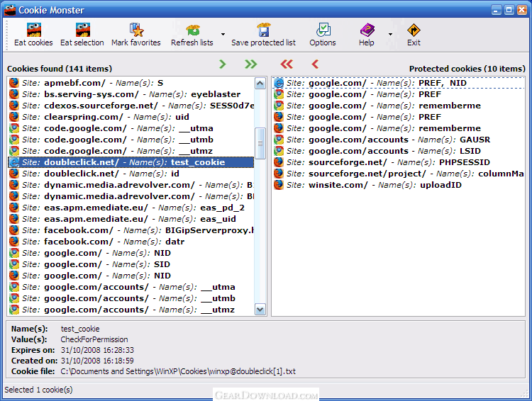Click the Cookie Monster title bar icon
This screenshot has width=532, height=401.
point(10,10)
